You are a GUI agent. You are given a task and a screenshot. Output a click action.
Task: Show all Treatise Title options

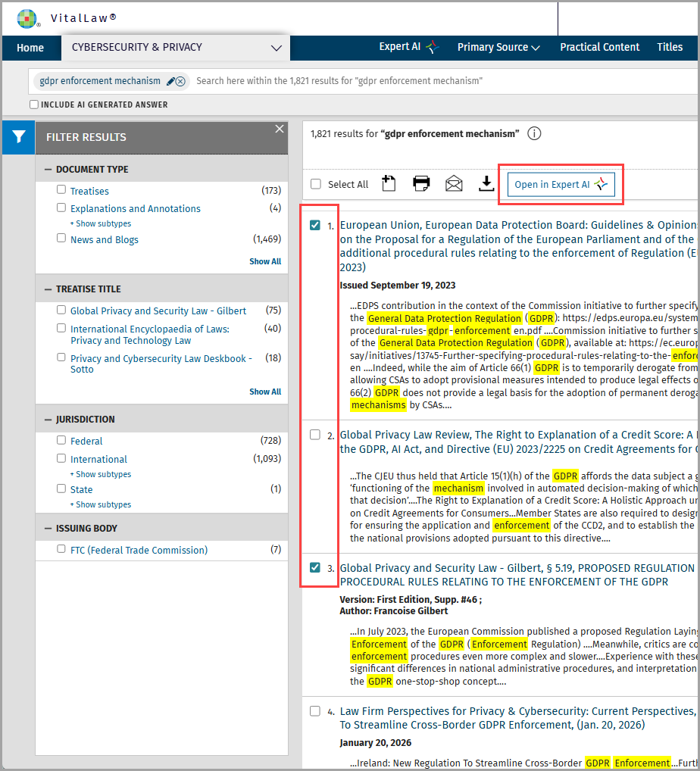[x=265, y=392]
